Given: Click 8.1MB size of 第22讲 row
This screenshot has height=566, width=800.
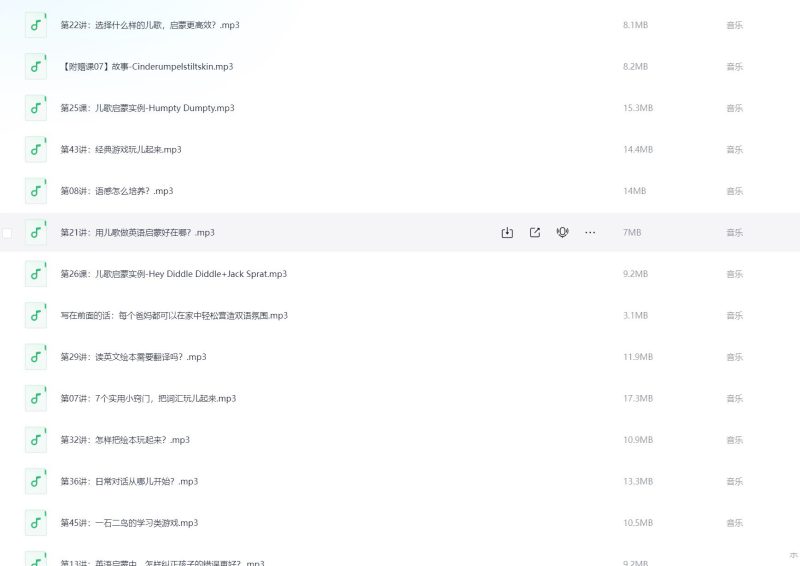Looking at the screenshot, I should 635,25.
